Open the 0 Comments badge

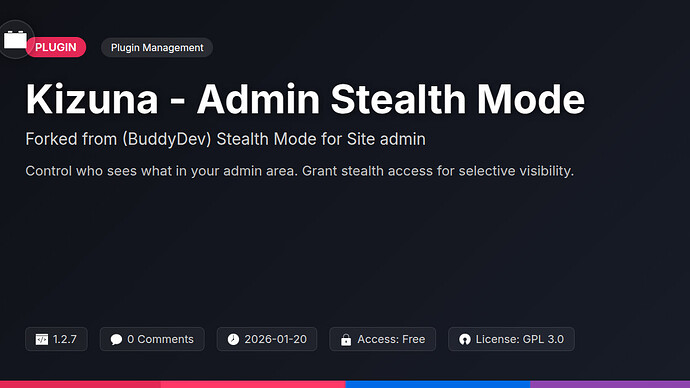click(152, 339)
